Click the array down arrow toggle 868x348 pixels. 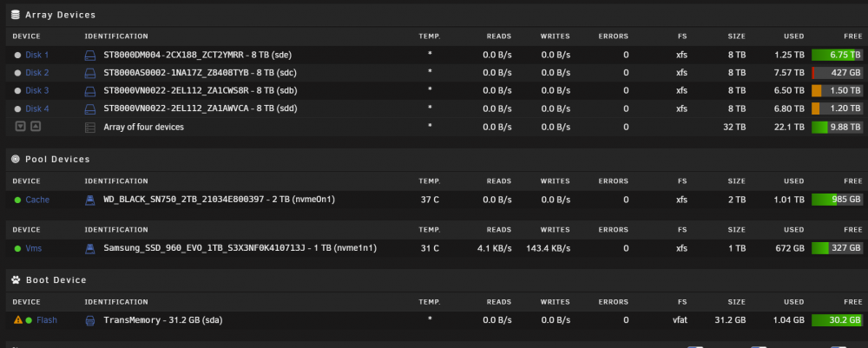point(21,127)
